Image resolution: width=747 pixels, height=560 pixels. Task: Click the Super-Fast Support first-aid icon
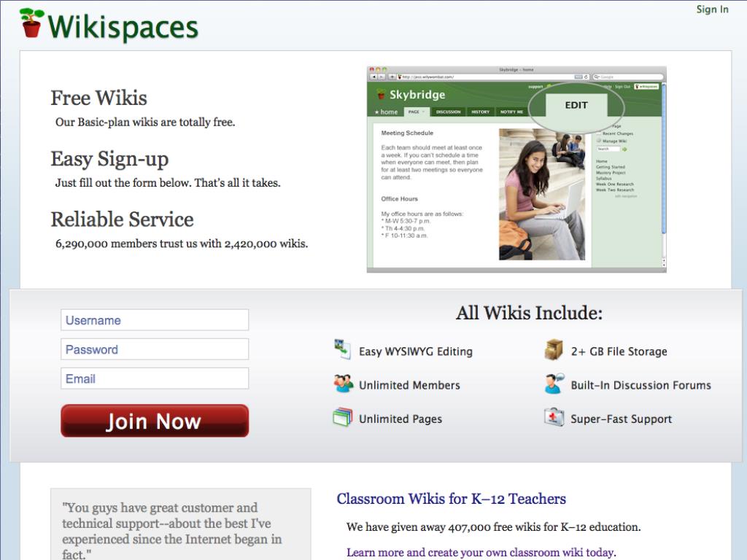554,418
